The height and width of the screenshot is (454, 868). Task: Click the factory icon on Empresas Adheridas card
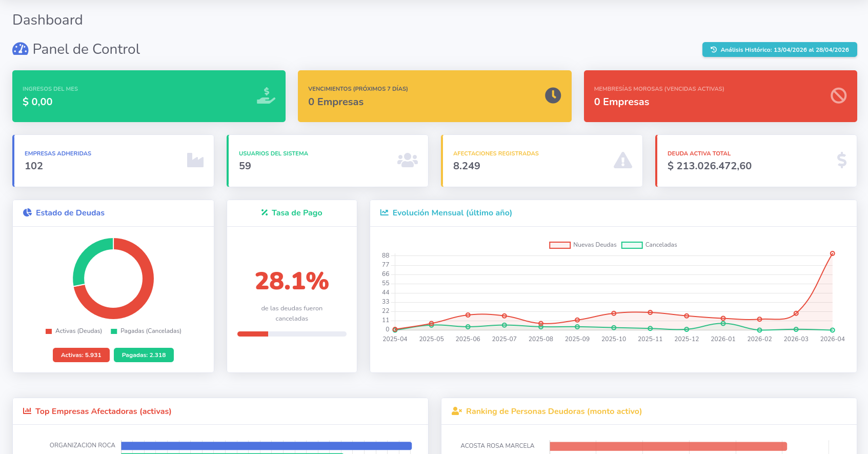click(x=195, y=160)
